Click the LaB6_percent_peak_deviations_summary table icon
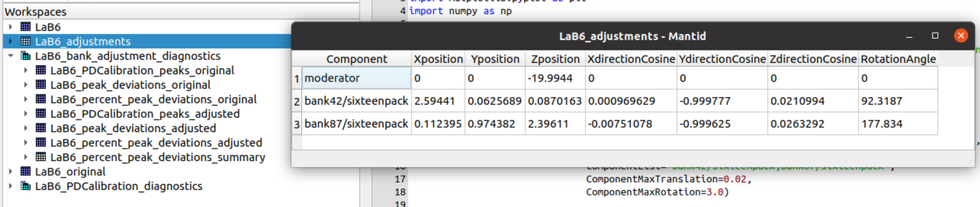 tap(41, 157)
